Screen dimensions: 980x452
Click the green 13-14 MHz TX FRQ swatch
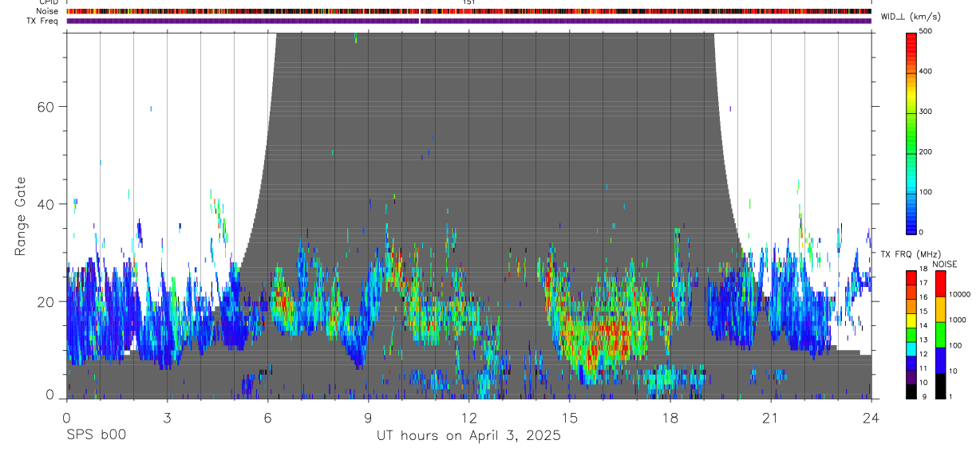911,334
